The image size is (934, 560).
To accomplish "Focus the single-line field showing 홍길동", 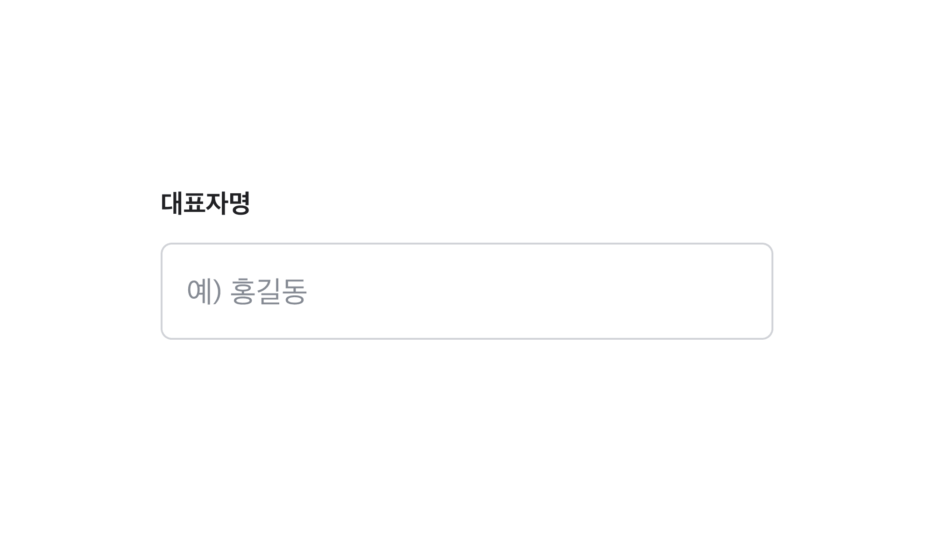I will 467,291.
